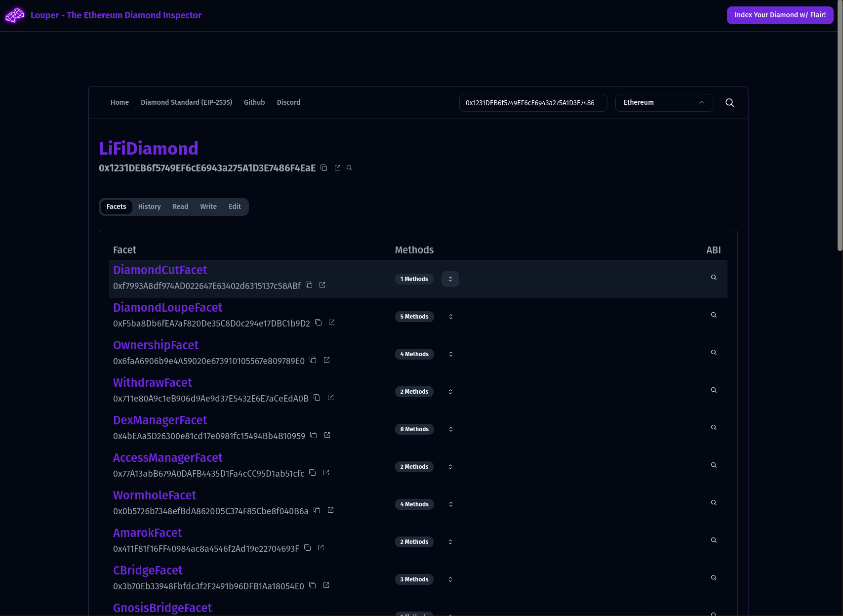Open the DiamondCutFacet facet name link

(160, 270)
